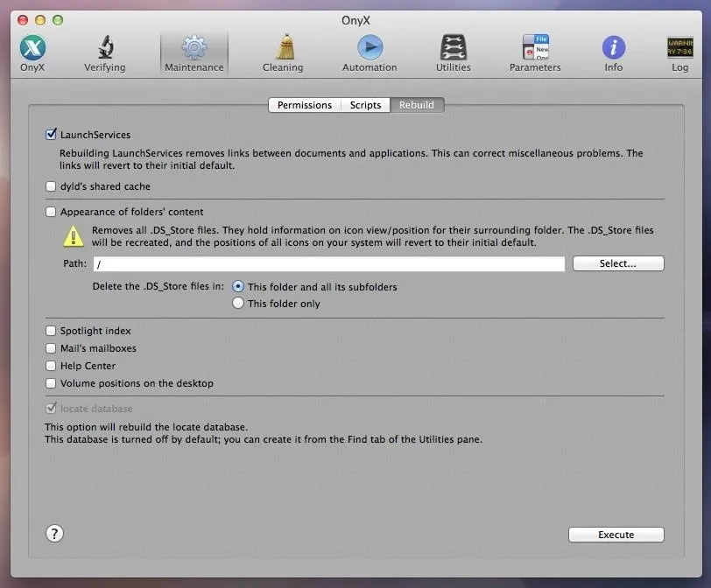Select This folder only option
Viewport: 711px width, 588px height.
pos(238,303)
